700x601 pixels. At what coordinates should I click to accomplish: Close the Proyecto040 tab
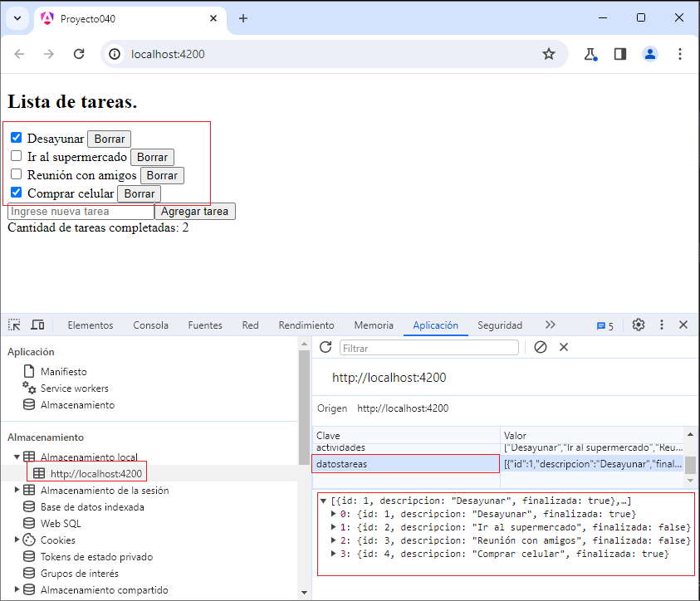213,18
